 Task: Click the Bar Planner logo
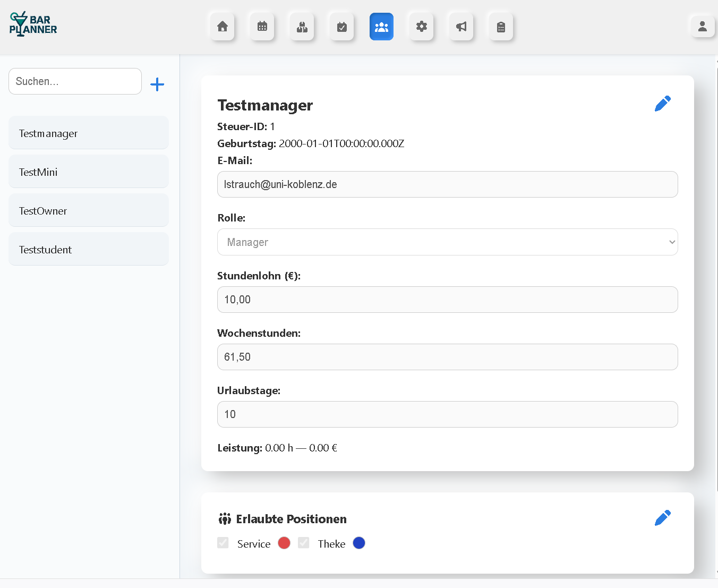coord(33,24)
